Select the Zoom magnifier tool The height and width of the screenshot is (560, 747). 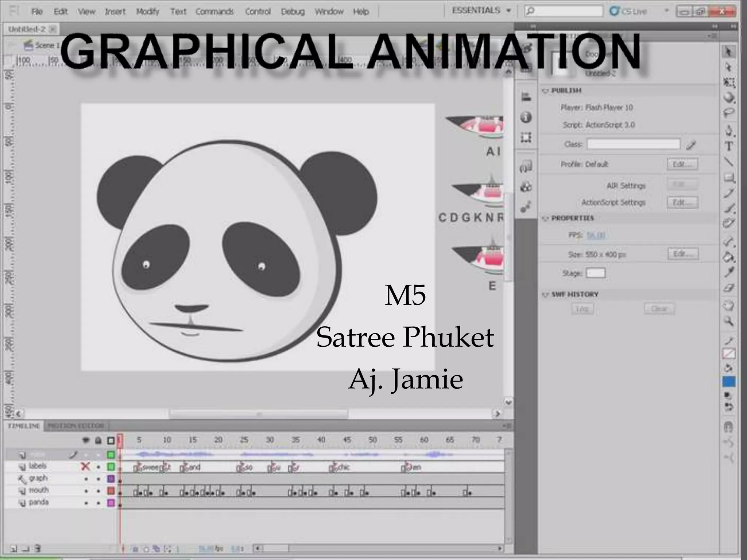[x=728, y=321]
